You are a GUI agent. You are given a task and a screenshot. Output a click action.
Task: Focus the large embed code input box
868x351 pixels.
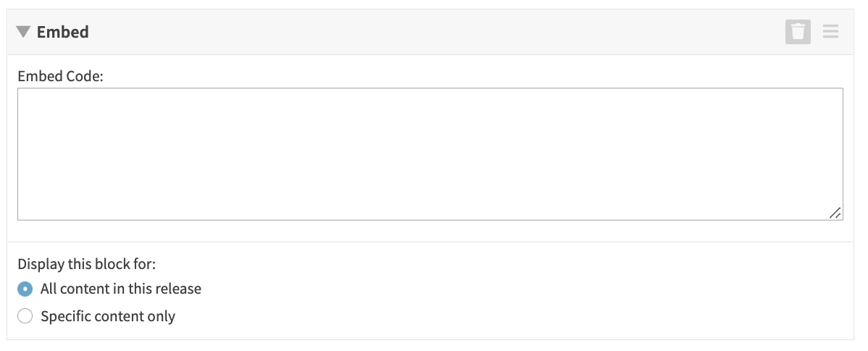(430, 154)
